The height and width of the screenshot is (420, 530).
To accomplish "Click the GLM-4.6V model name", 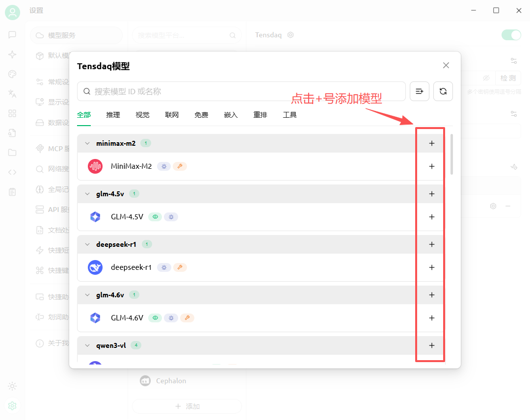I will click(x=127, y=318).
